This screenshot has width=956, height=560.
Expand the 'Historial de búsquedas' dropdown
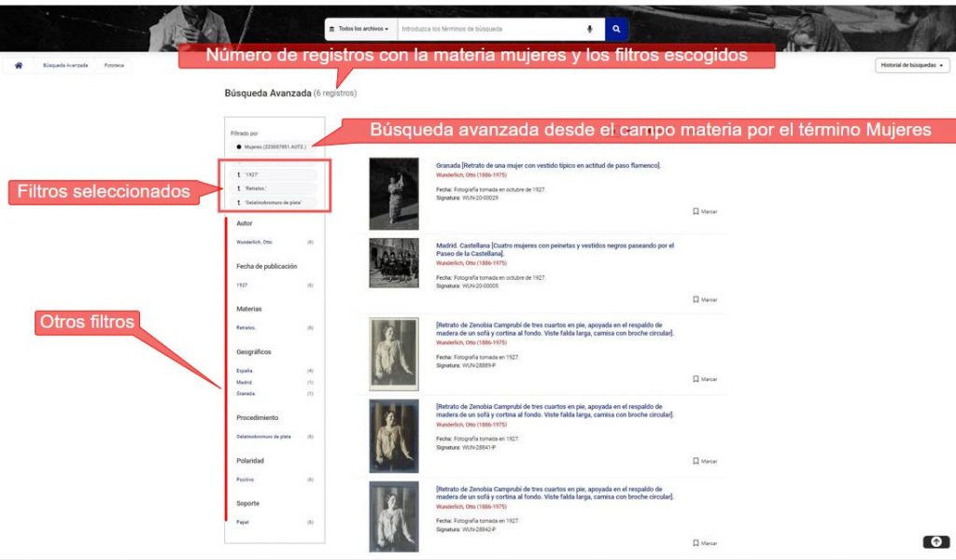pyautogui.click(x=912, y=65)
